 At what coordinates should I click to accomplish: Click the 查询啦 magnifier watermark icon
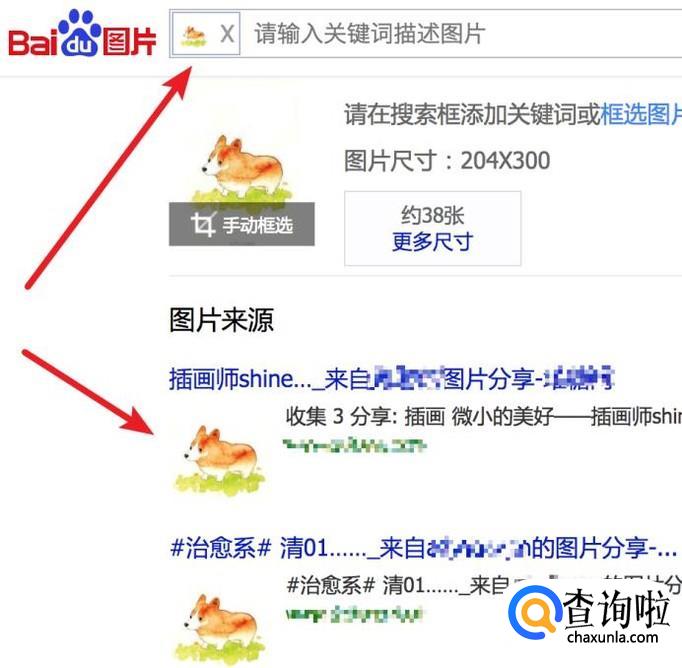coord(534,612)
